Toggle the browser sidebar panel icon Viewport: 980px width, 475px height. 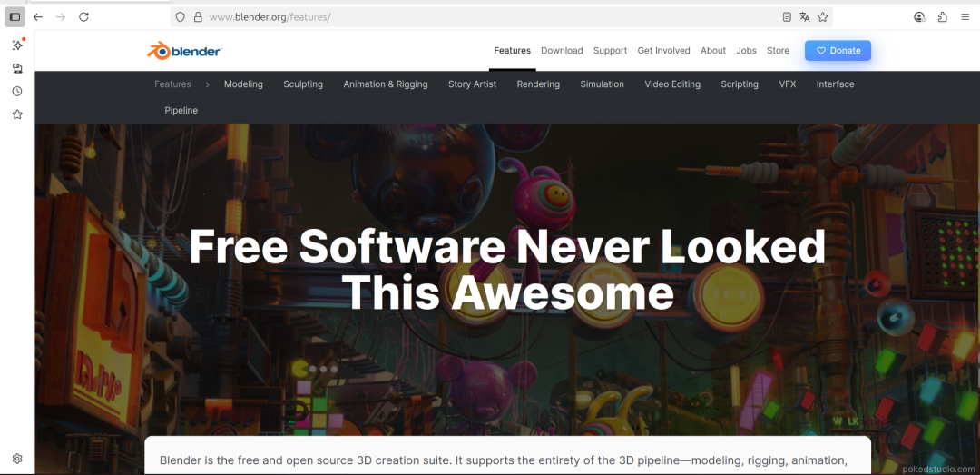click(15, 17)
